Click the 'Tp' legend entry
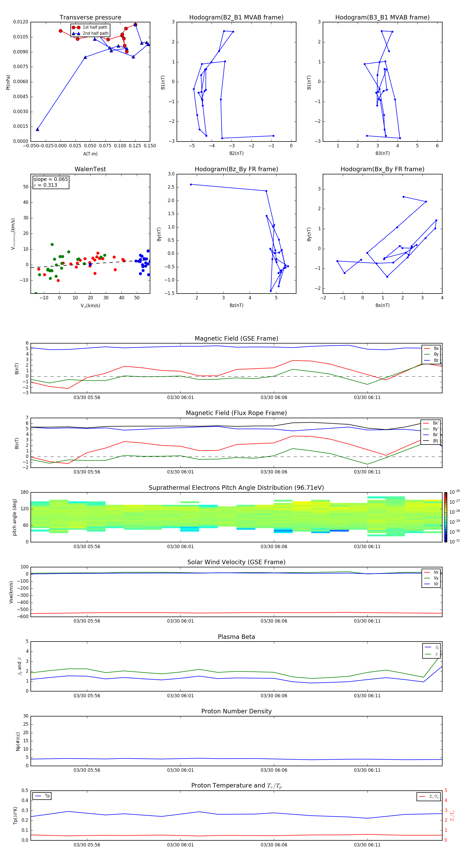473x868 pixels. point(42,796)
